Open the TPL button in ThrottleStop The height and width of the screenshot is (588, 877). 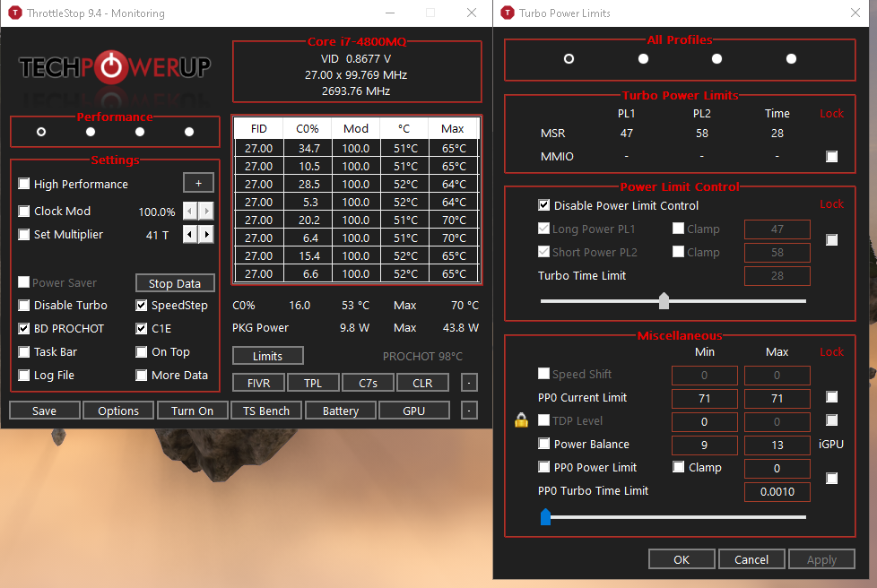pos(313,383)
